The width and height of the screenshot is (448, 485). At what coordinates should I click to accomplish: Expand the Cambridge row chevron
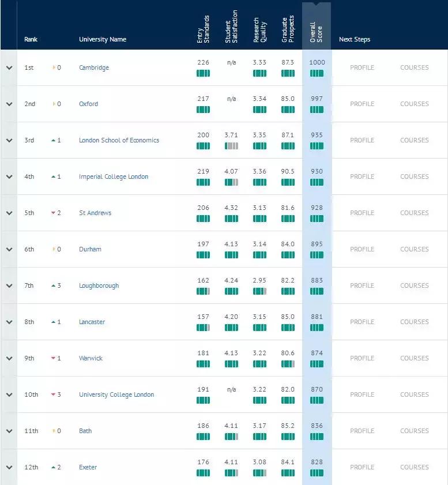coord(9,67)
